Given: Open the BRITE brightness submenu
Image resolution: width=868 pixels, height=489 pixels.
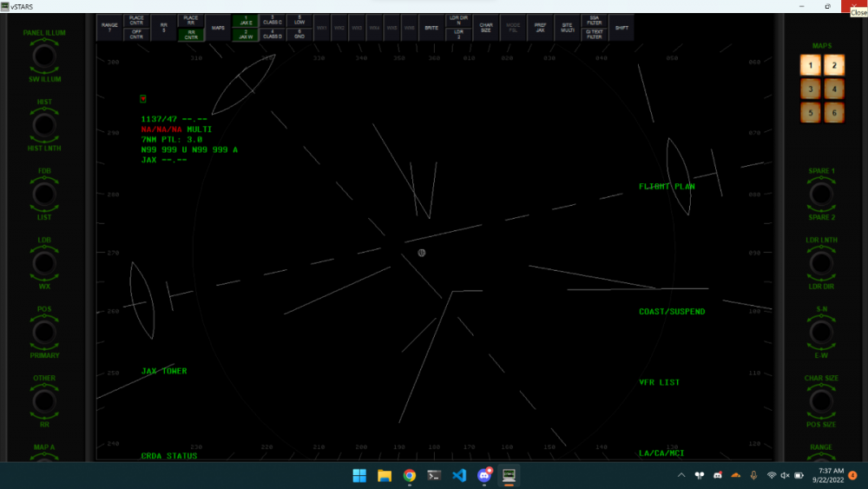Looking at the screenshot, I should click(x=431, y=27).
